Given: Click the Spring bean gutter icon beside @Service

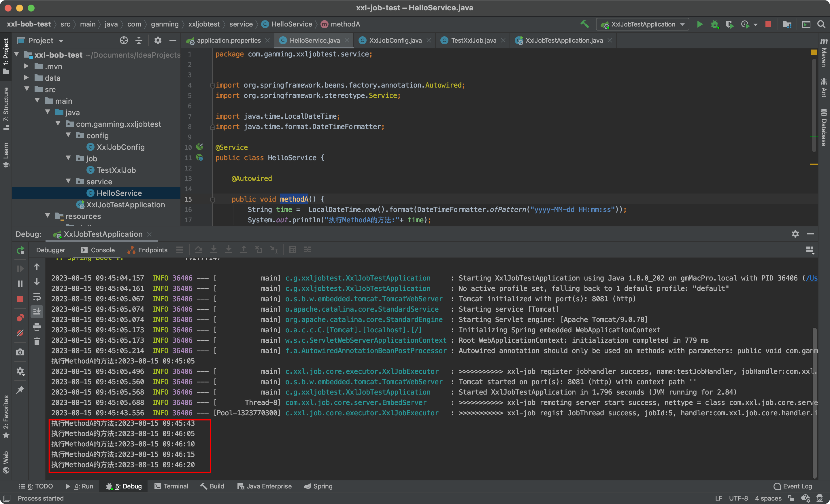Looking at the screenshot, I should point(199,147).
